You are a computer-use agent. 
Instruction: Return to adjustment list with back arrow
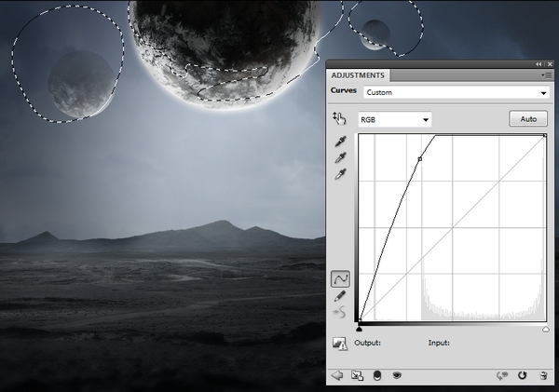pos(337,375)
